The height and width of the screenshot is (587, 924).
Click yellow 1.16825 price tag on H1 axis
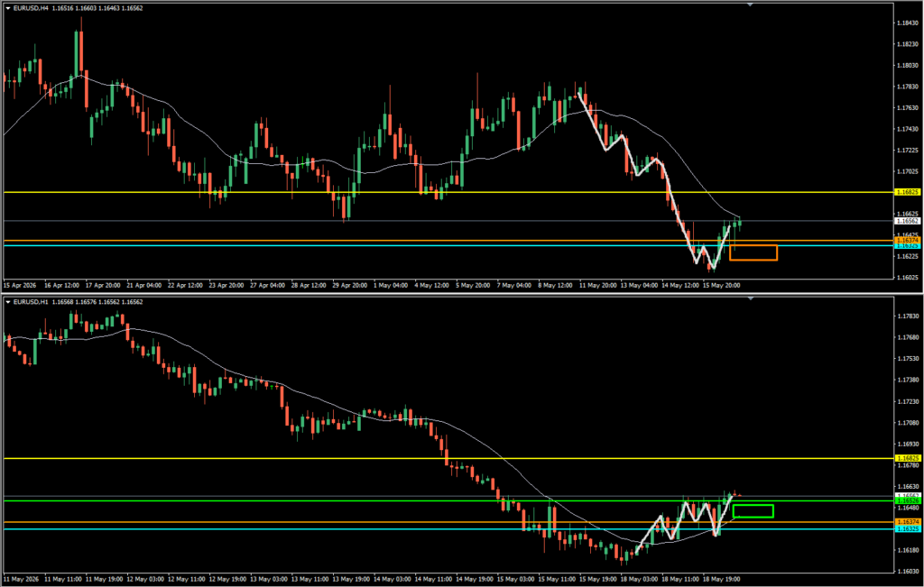tap(907, 457)
